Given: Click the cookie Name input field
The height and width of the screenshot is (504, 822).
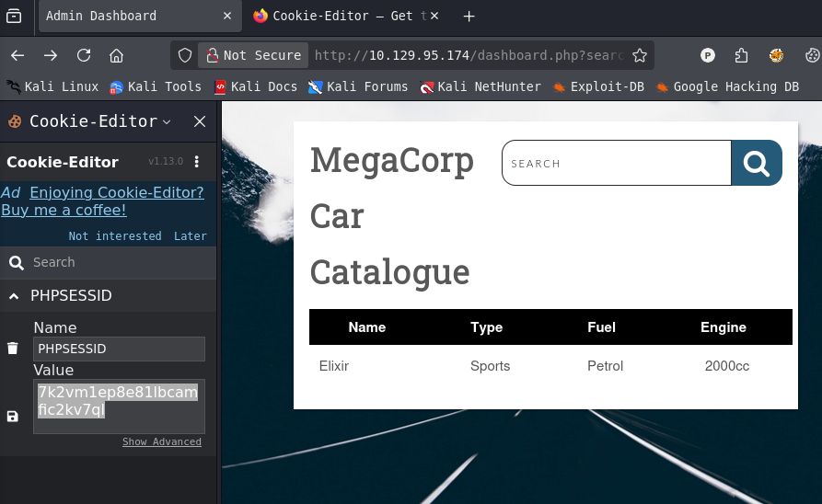Looking at the screenshot, I should [119, 349].
